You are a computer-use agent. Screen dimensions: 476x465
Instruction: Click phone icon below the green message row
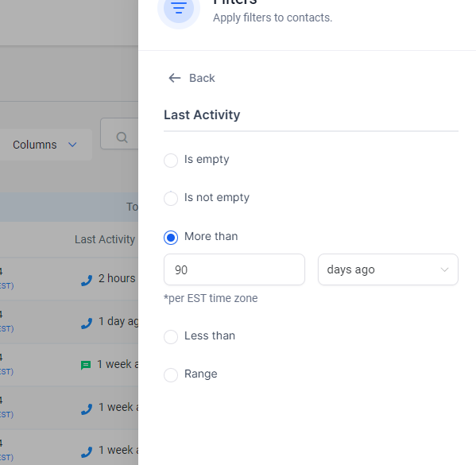tap(87, 409)
